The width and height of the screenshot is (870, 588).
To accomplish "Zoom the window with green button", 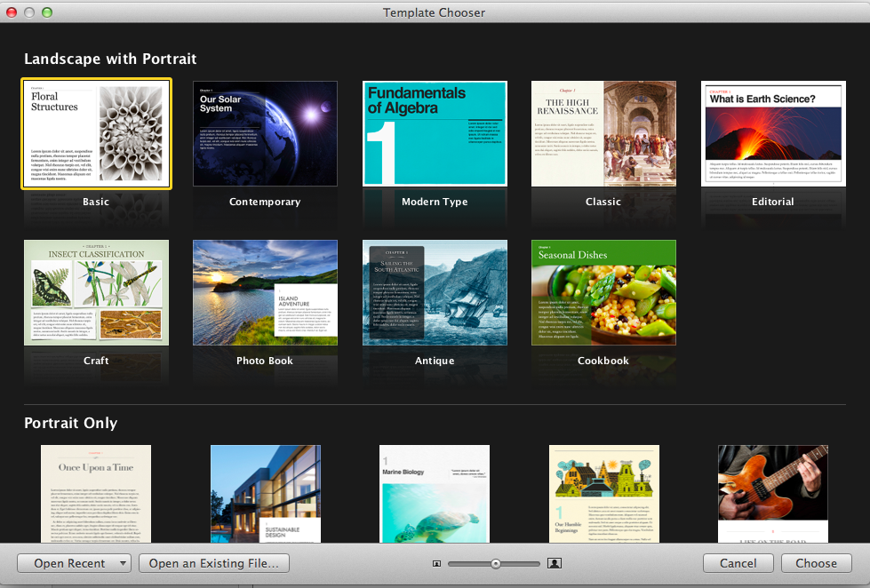I will pos(47,12).
